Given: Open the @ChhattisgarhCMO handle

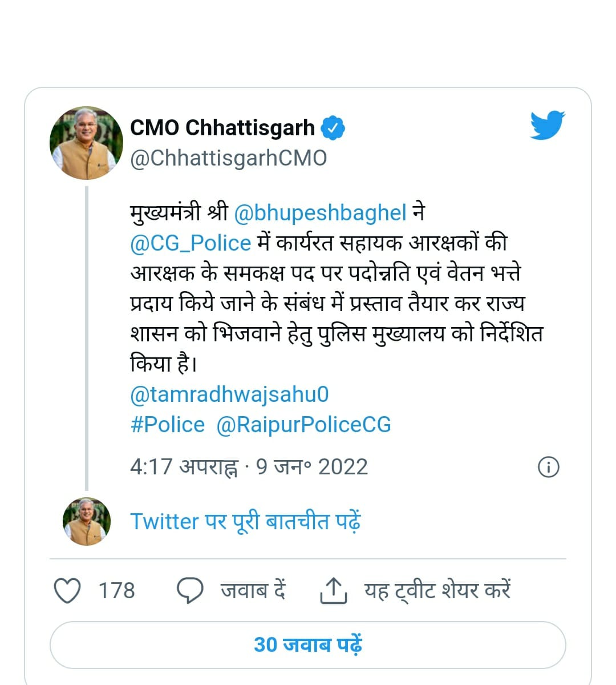Looking at the screenshot, I should tap(229, 158).
